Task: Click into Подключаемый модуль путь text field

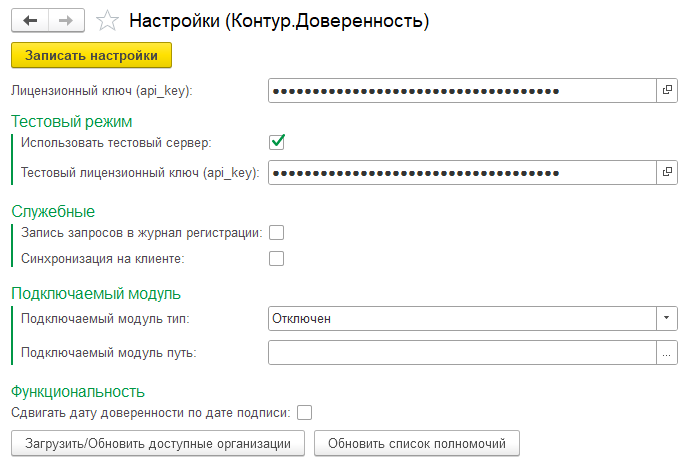Action: 462,353
